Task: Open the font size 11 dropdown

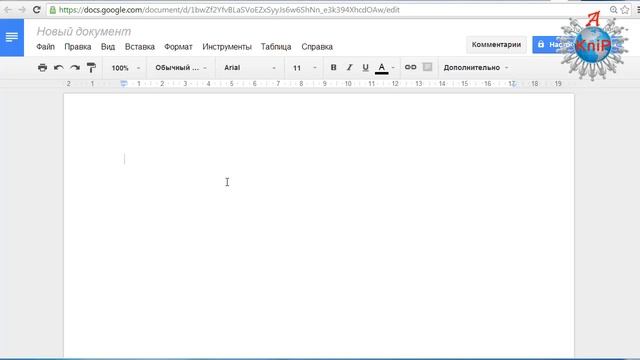Action: tap(304, 68)
